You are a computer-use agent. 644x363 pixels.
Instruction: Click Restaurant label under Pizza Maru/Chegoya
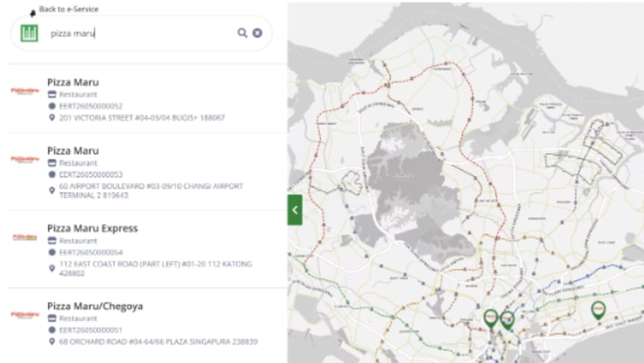point(78,318)
